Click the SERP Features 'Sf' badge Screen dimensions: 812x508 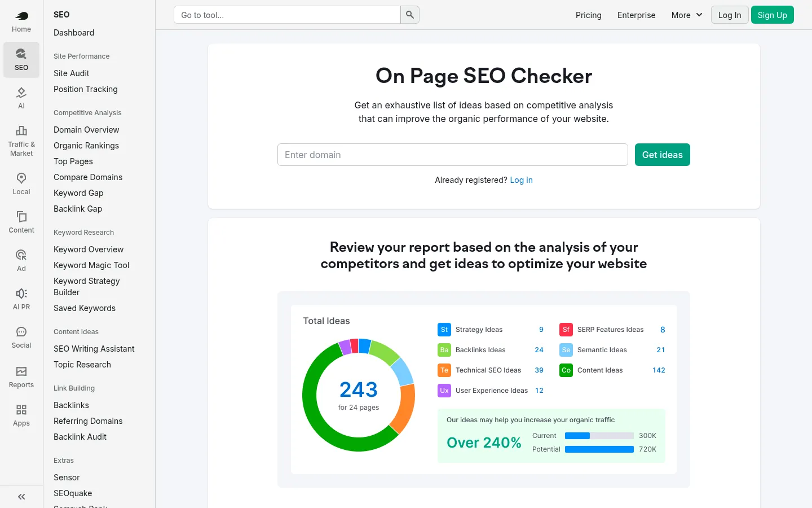click(x=566, y=330)
